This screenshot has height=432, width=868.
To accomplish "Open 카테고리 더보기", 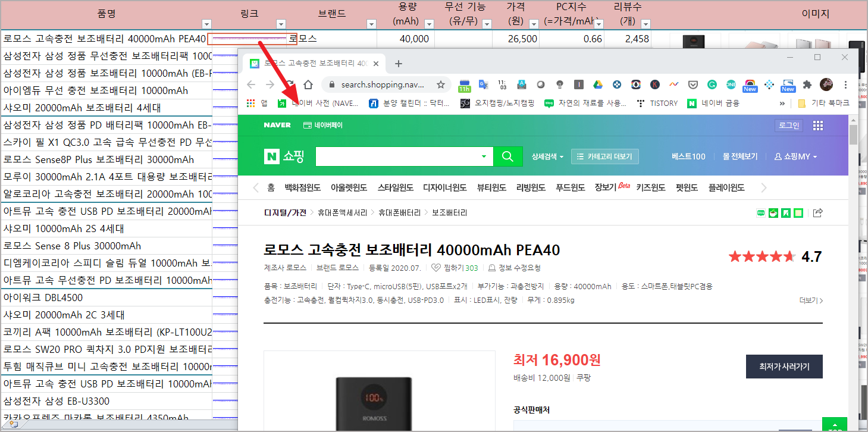I will point(605,156).
